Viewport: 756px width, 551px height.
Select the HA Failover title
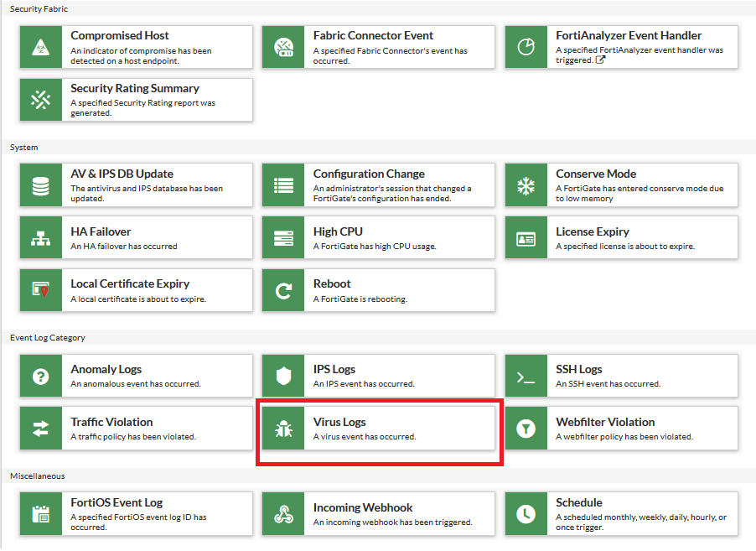pos(101,231)
